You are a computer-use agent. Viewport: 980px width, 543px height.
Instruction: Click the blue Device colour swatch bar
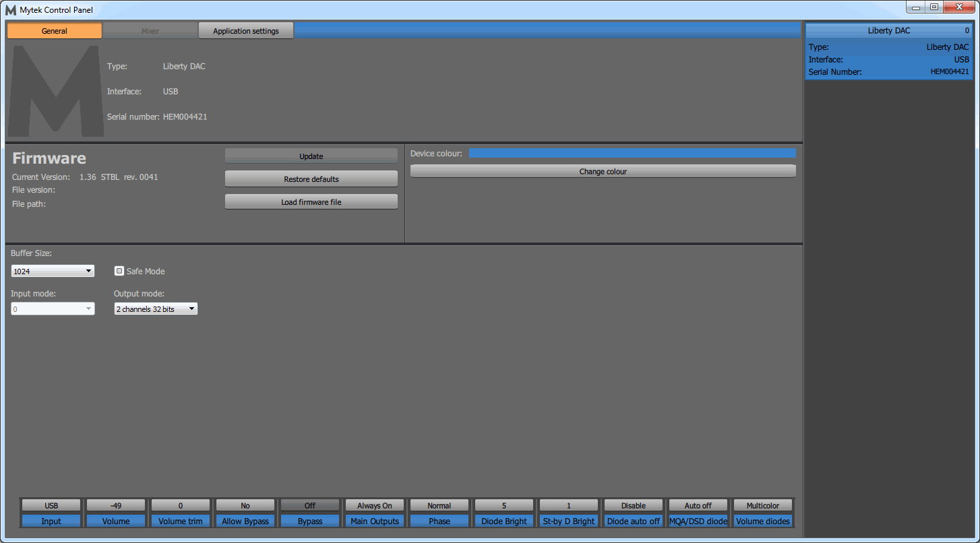pyautogui.click(x=632, y=153)
